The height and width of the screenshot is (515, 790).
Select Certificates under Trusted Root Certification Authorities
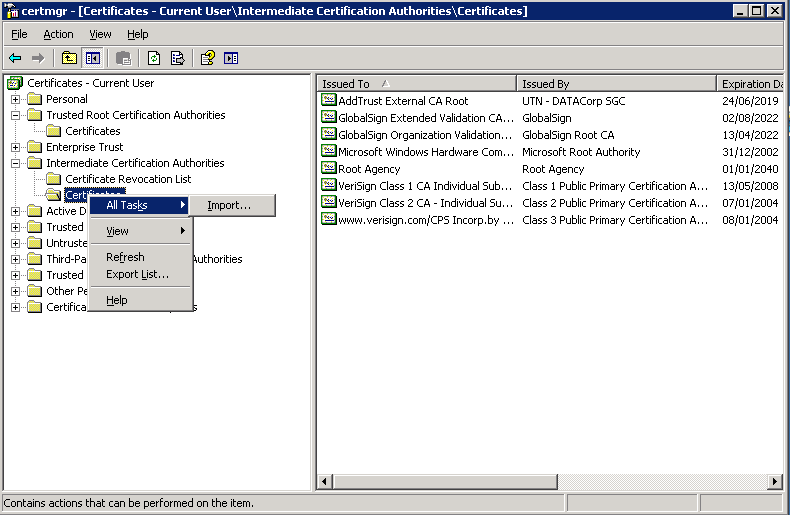(93, 131)
